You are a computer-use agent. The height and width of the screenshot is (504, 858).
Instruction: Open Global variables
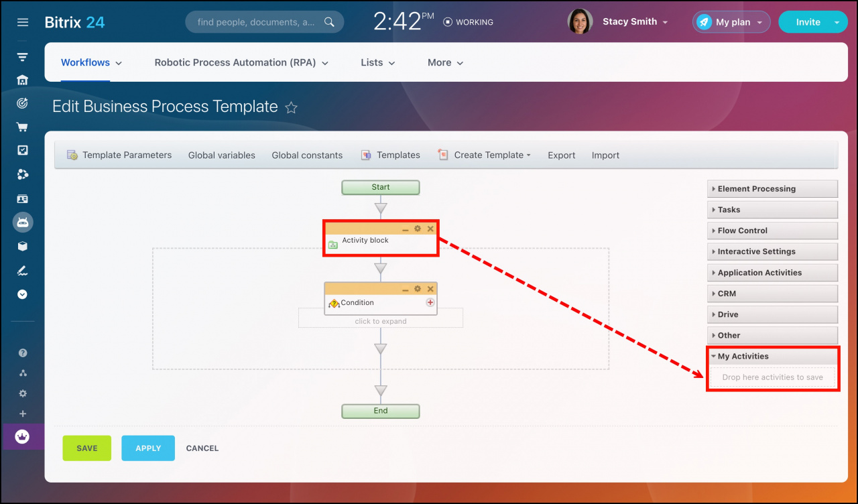point(221,155)
